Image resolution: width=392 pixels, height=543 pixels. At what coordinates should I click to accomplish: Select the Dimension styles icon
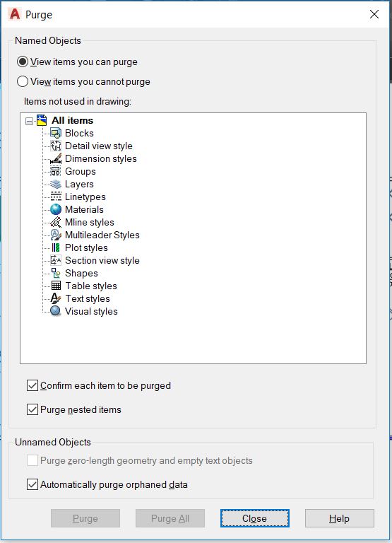point(56,158)
